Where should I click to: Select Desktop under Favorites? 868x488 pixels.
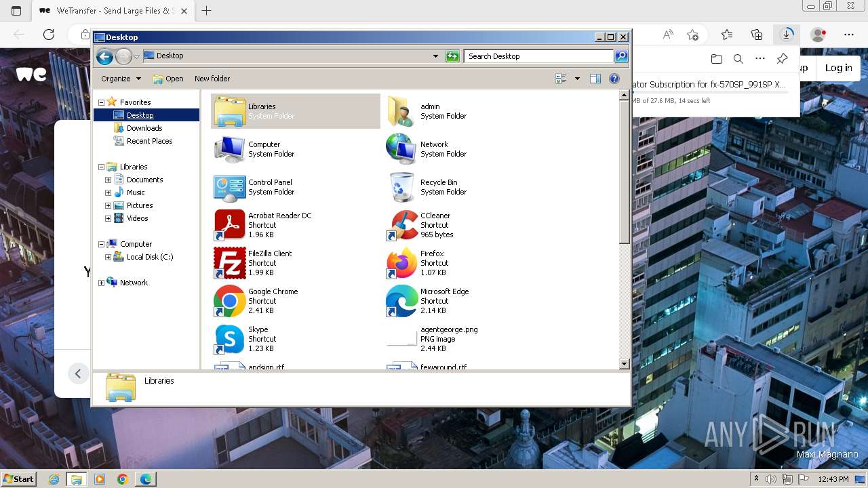tap(140, 115)
